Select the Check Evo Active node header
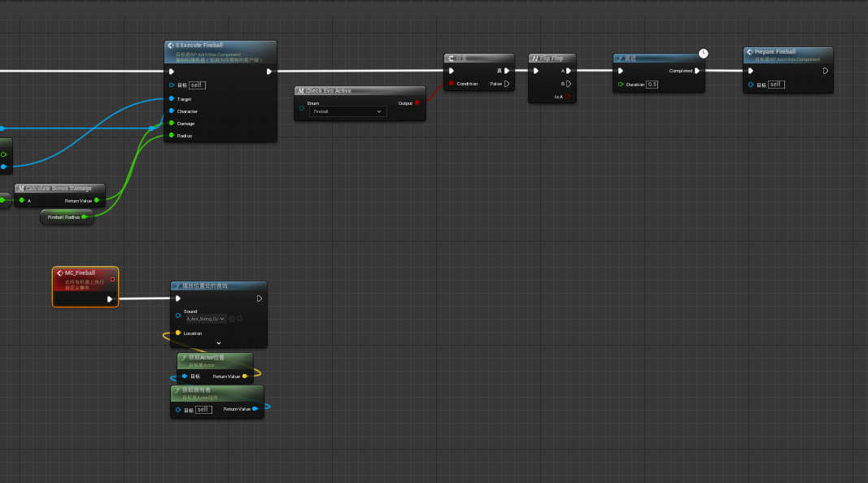This screenshot has height=483, width=868. point(360,91)
